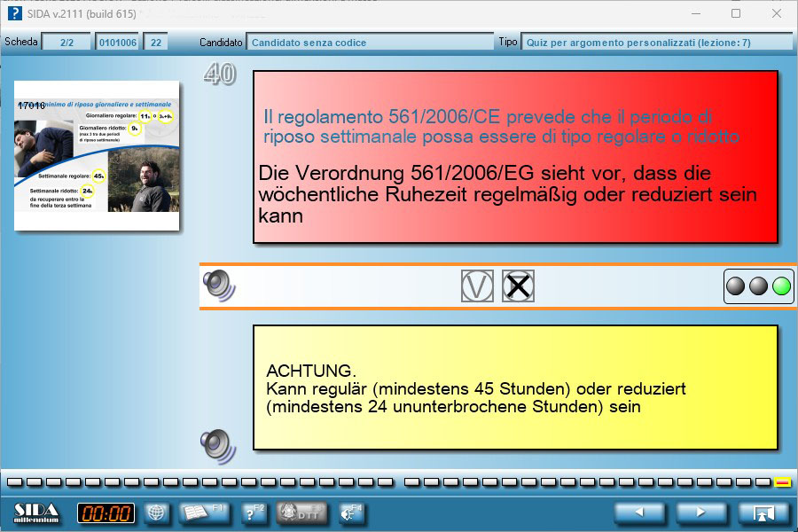798x532 pixels.
Task: Mark the statement as false (X)
Action: click(518, 286)
